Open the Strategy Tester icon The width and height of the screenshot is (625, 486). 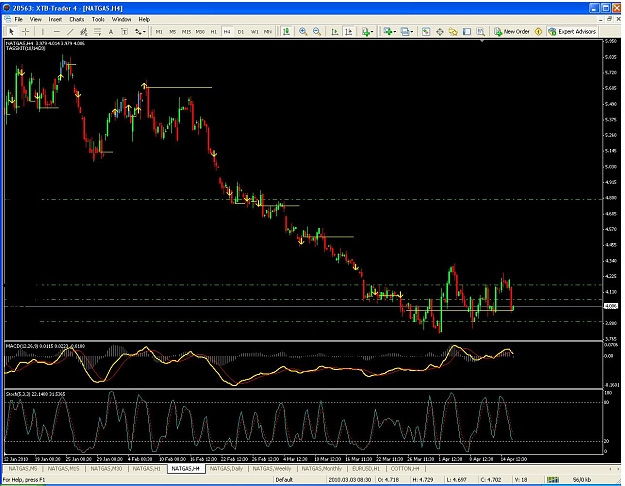tap(481, 31)
